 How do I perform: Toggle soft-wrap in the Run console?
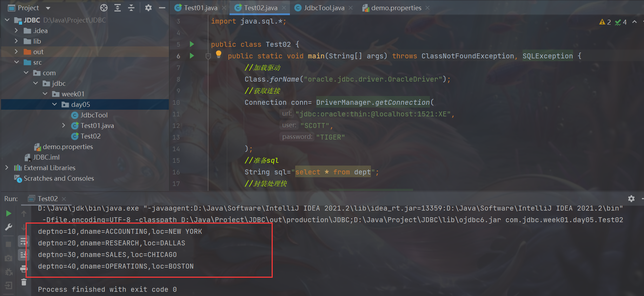tap(24, 241)
